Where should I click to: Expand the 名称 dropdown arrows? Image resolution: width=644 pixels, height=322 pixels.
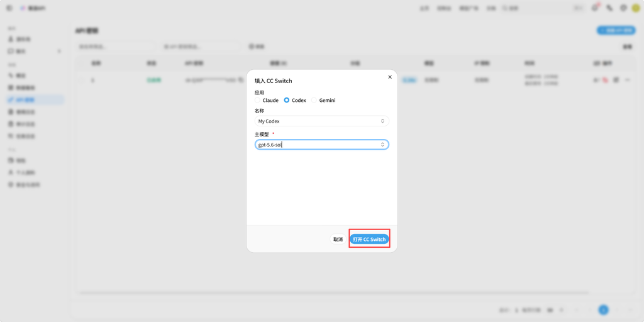tap(382, 121)
